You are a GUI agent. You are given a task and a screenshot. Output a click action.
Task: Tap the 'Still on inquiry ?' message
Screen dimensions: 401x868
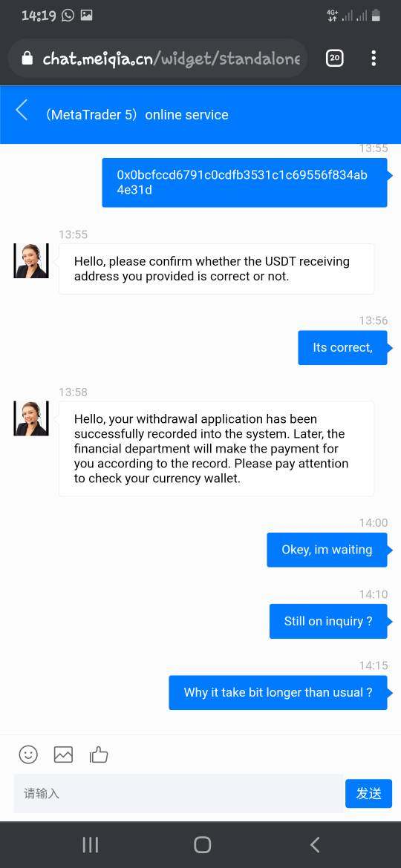point(328,621)
